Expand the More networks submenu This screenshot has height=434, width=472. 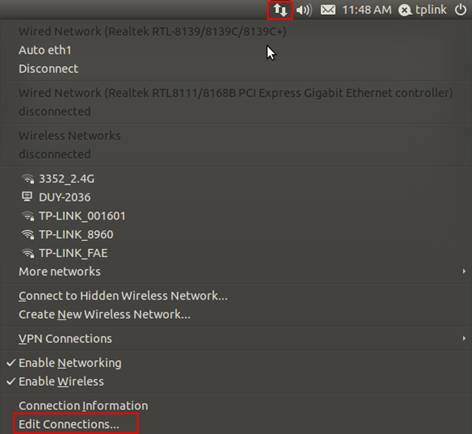[x=236, y=272]
